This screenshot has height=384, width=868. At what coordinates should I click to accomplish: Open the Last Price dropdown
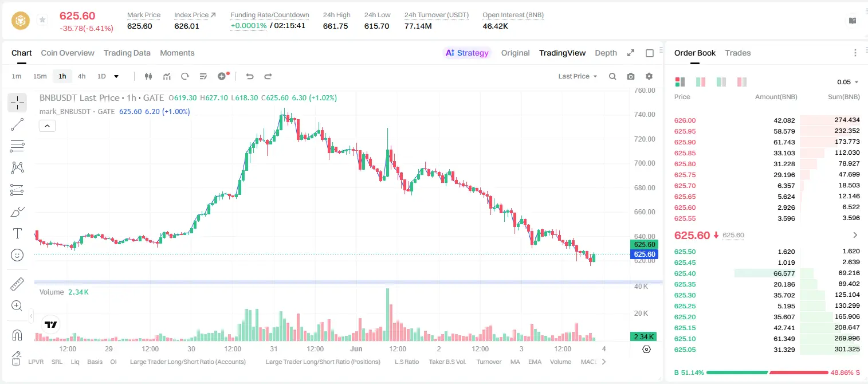click(x=578, y=76)
